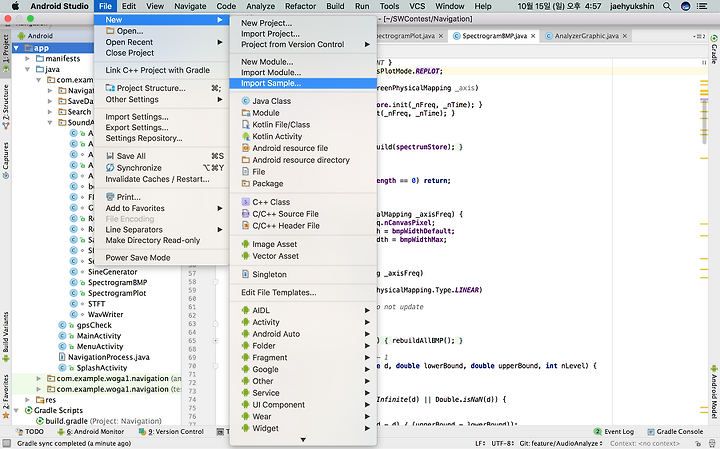Image resolution: width=720 pixels, height=449 pixels.
Task: Select NavigationProcess.java file
Action: click(108, 357)
